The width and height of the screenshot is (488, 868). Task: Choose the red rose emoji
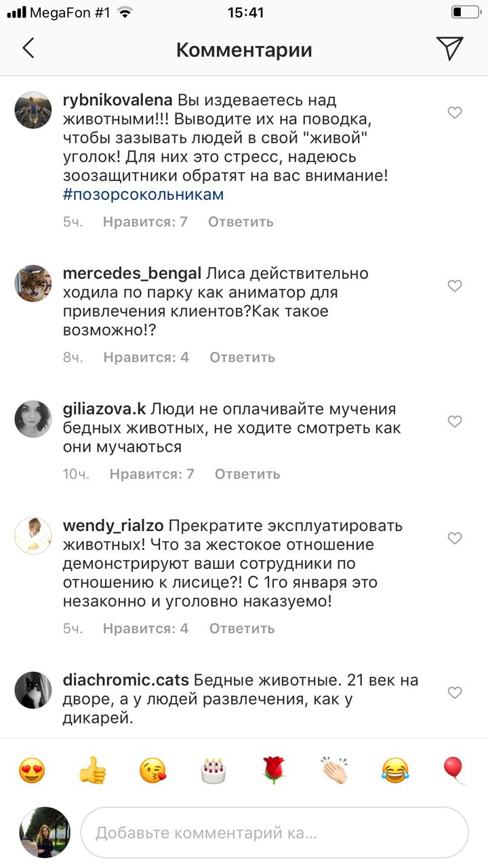(274, 770)
